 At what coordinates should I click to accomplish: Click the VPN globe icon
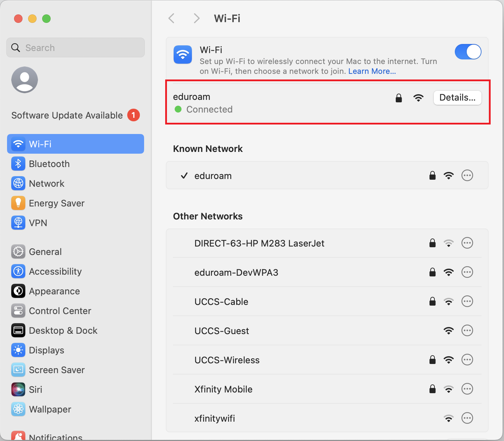tap(18, 223)
